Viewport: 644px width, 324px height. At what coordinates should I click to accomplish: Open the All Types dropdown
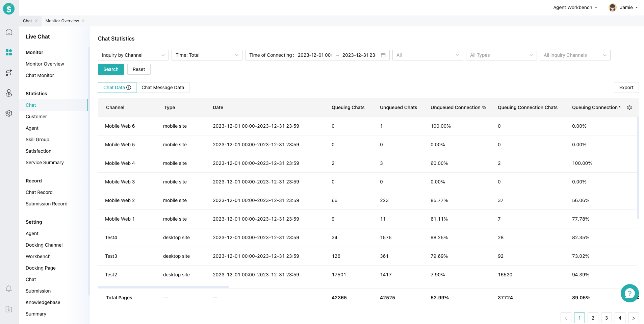tap(501, 55)
